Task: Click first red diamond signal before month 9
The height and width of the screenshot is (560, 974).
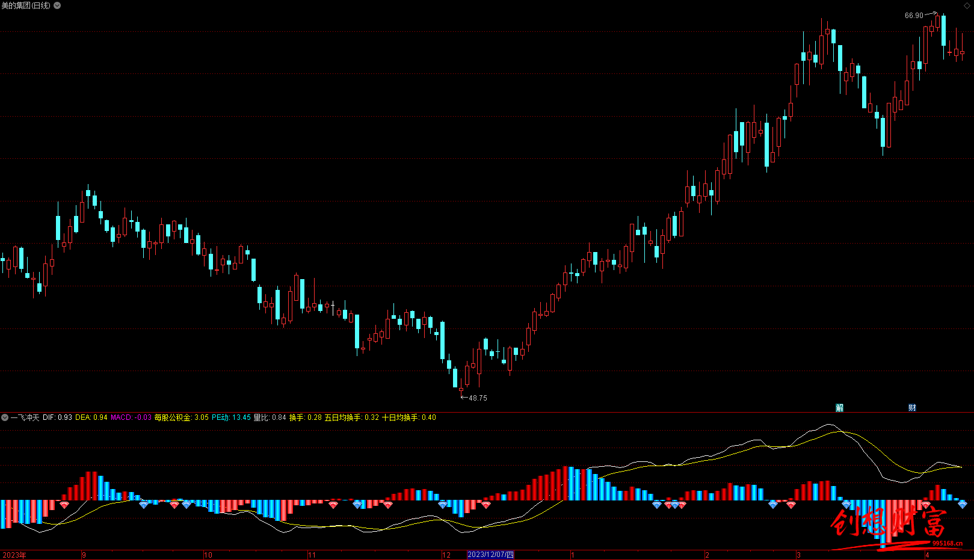Action: point(64,505)
